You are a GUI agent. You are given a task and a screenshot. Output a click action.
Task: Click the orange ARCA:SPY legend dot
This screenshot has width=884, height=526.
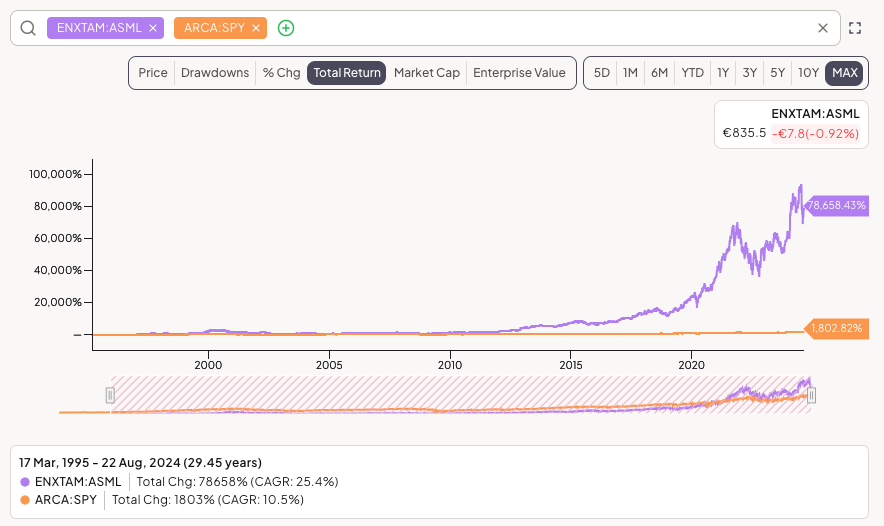[25, 500]
